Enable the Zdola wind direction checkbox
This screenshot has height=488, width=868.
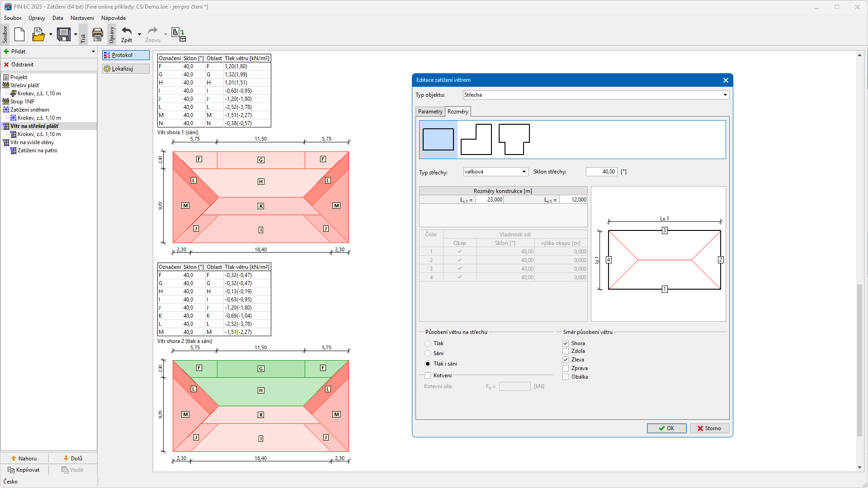tap(566, 351)
